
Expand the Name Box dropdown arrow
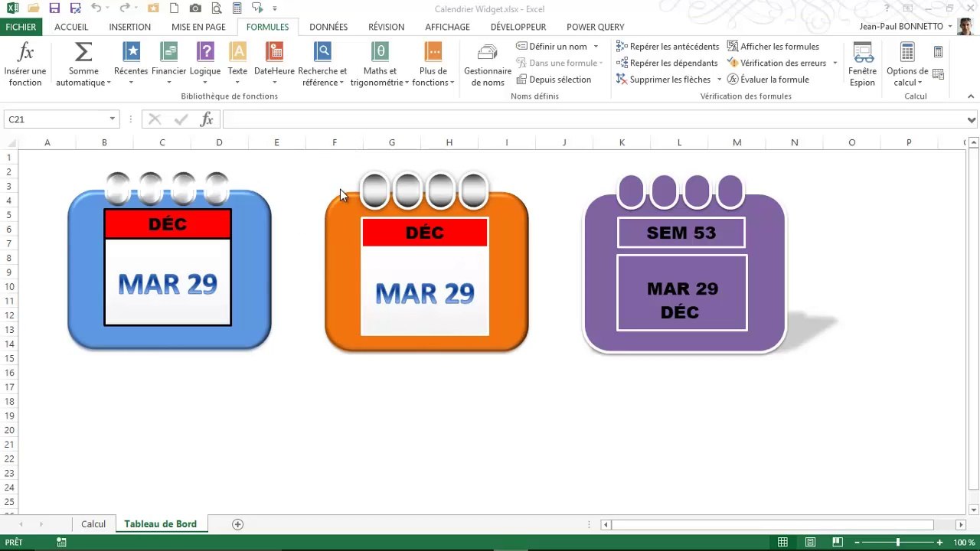112,119
